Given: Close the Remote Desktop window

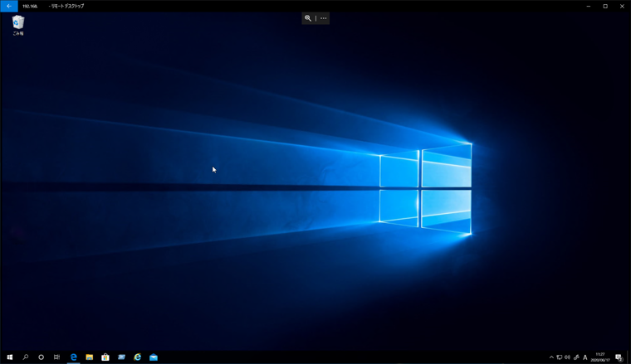Looking at the screenshot, I should [622, 6].
